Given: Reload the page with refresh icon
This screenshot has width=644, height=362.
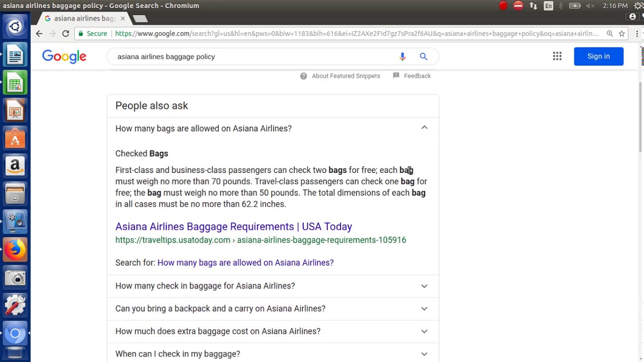Looking at the screenshot, I should pos(65,34).
